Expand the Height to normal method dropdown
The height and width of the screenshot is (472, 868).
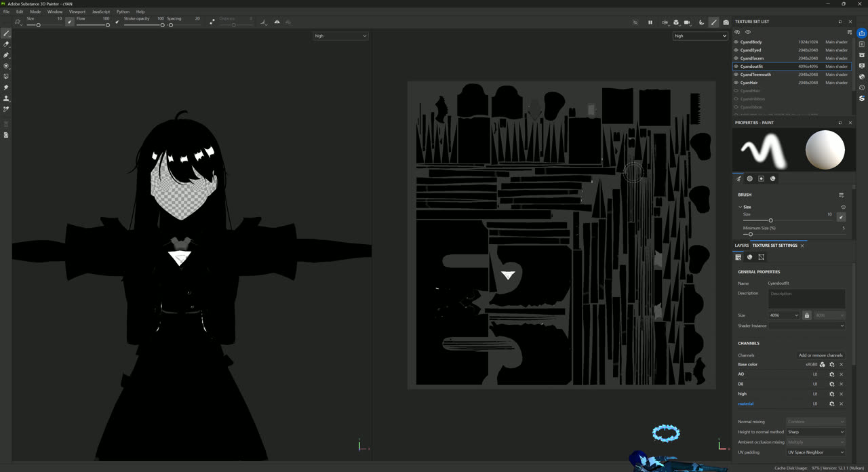pos(816,432)
